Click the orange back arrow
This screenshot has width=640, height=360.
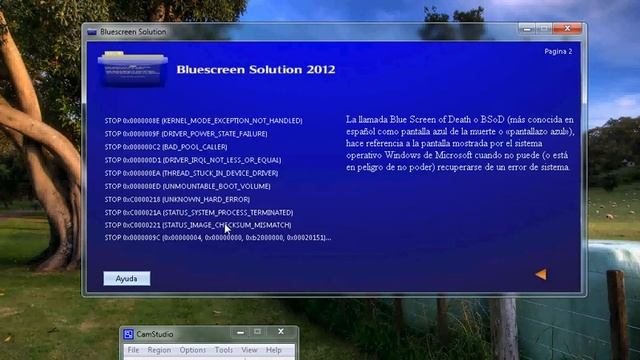541,274
